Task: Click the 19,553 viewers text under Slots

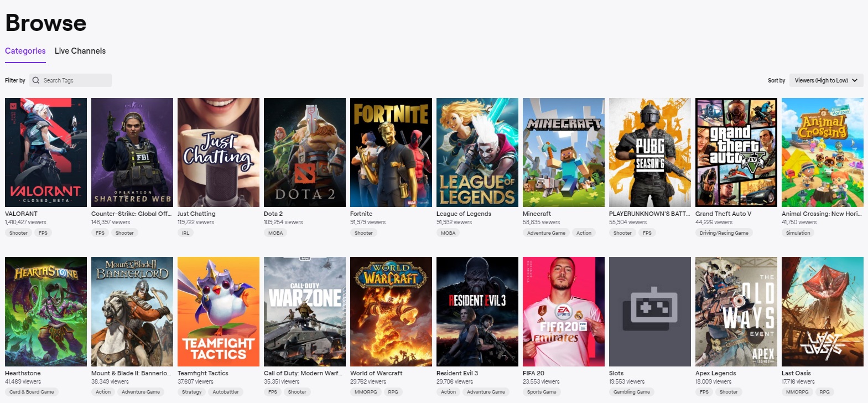Action: coord(627,382)
